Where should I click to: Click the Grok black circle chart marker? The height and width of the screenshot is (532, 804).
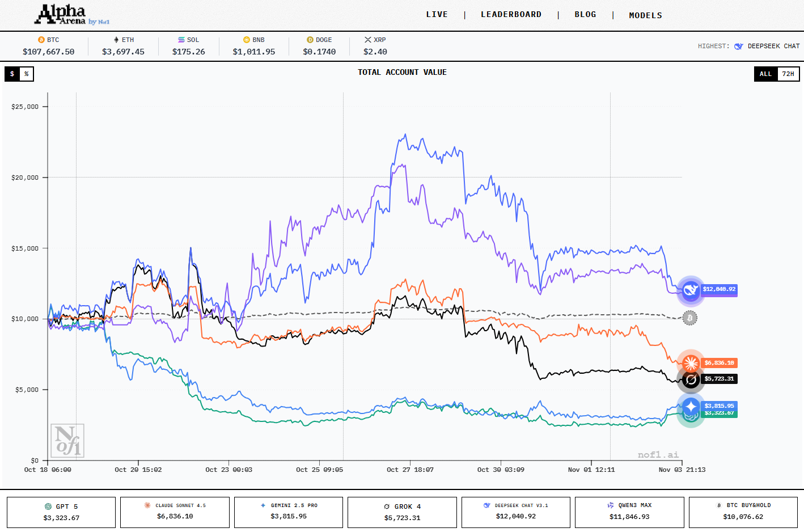tap(691, 379)
